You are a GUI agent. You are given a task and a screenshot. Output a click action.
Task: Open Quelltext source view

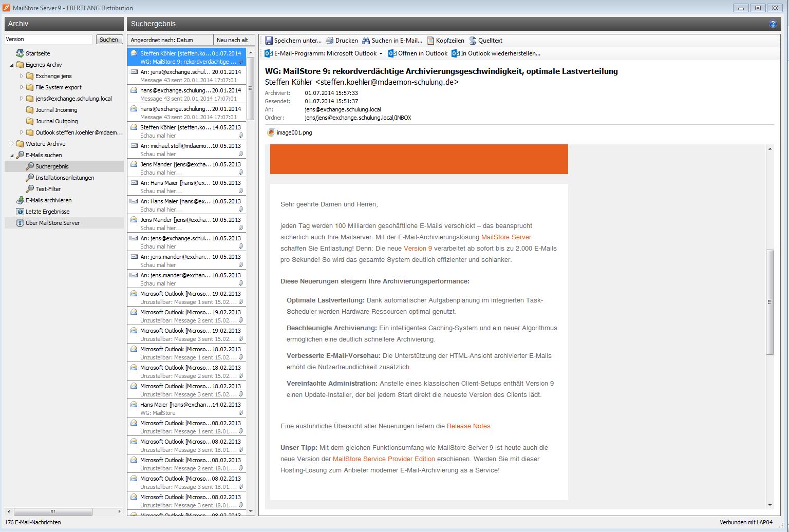coord(486,41)
